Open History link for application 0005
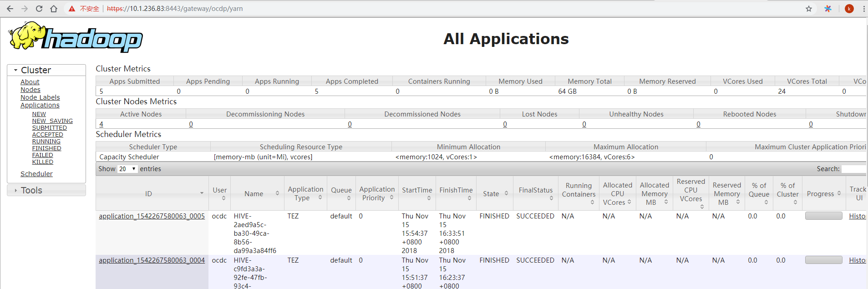 [x=858, y=216]
